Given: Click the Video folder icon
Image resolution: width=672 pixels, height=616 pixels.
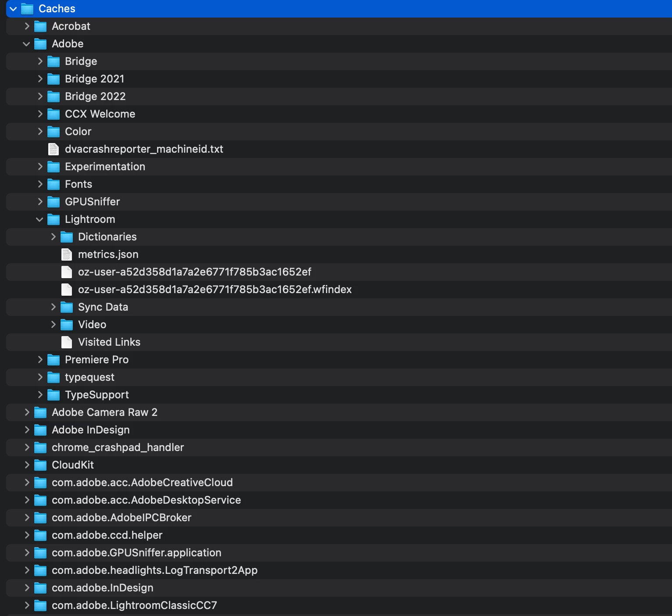Looking at the screenshot, I should click(x=67, y=325).
